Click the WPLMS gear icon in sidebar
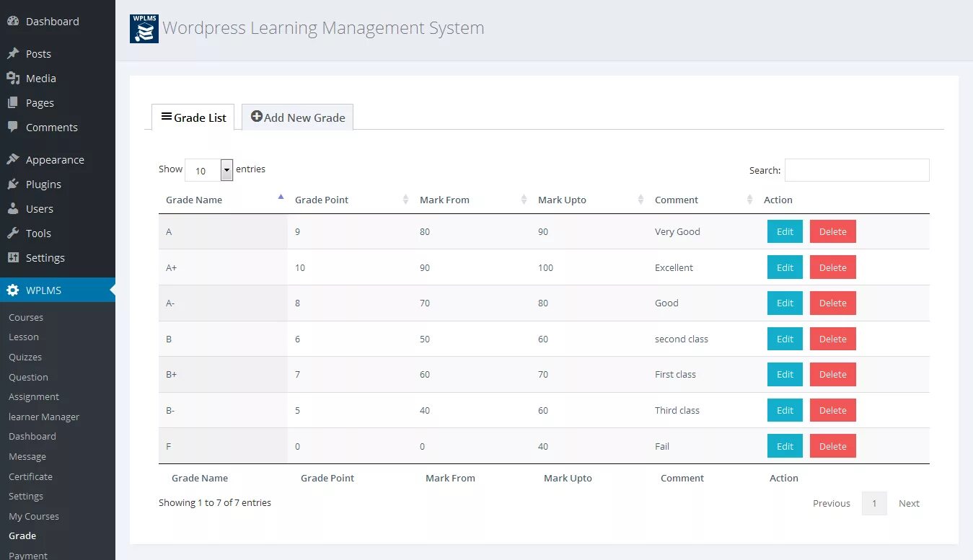 [x=13, y=290]
